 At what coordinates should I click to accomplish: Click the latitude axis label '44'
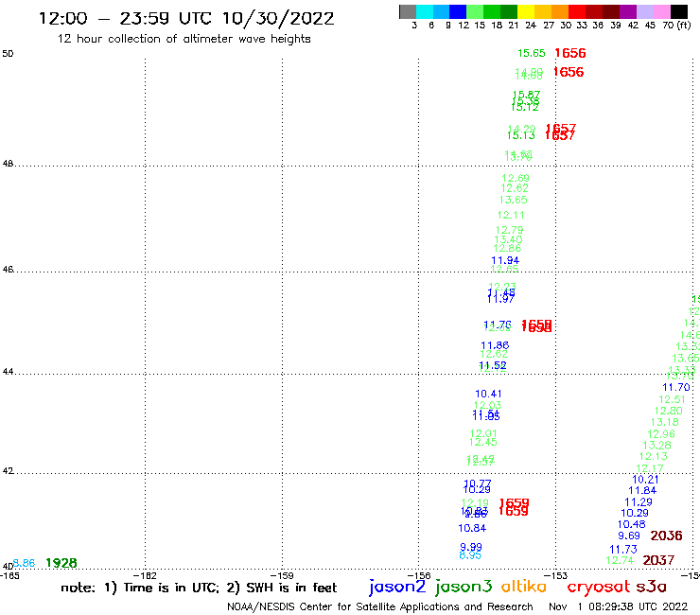click(8, 372)
